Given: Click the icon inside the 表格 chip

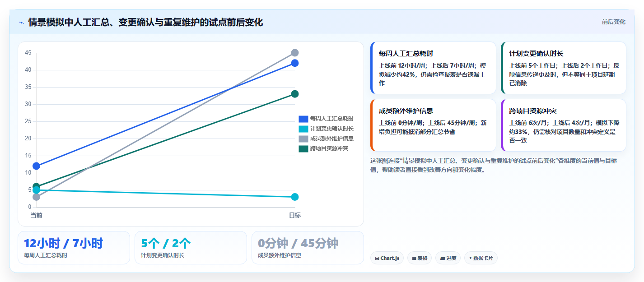Looking at the screenshot, I should click(414, 259).
